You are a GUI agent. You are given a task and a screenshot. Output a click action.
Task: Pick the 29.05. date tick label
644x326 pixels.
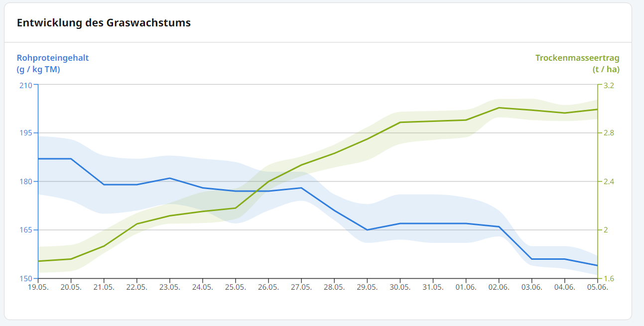coord(367,288)
